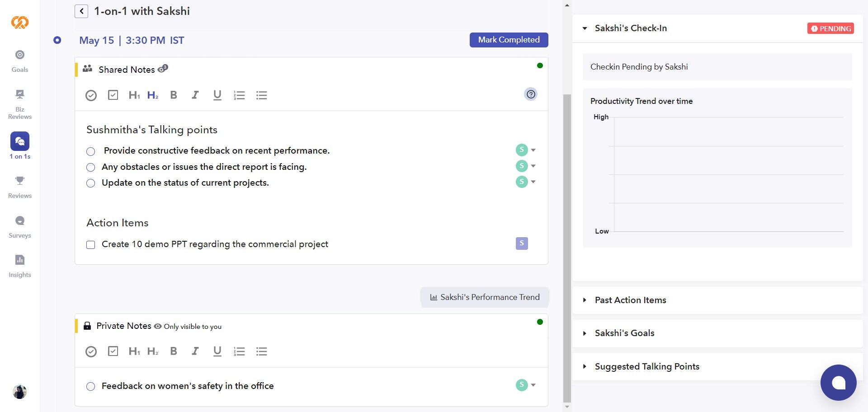Apply underline in Private Notes toolbar
Screen dimensions: 868x412
tap(217, 351)
